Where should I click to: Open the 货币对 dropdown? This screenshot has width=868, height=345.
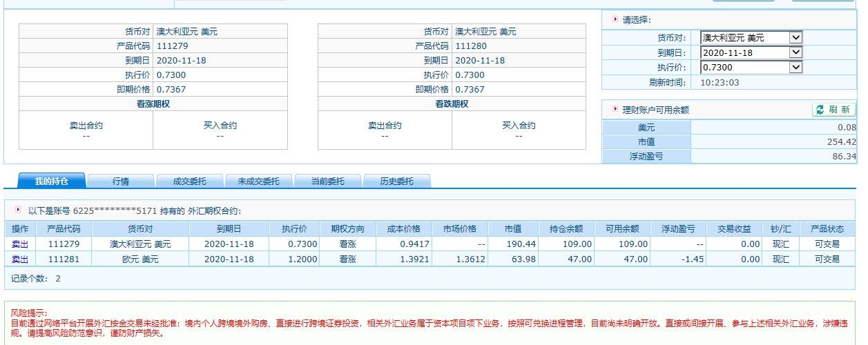pos(751,37)
